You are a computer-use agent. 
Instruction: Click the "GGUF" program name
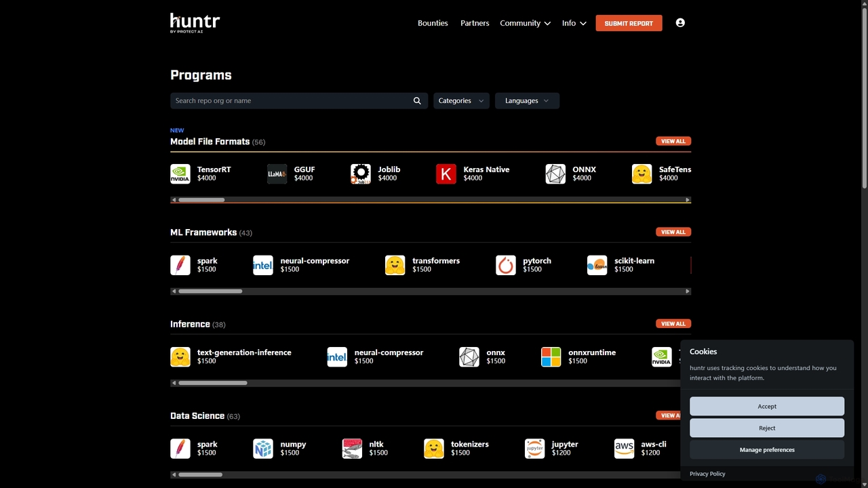coord(304,169)
